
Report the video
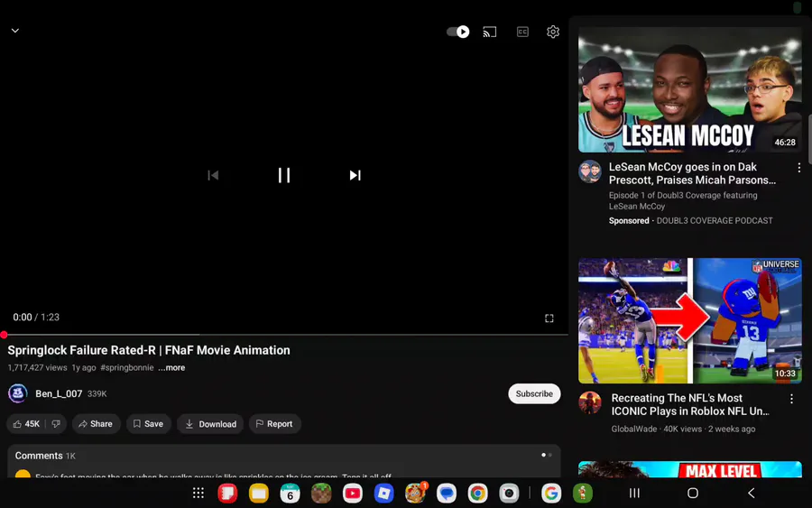click(x=274, y=423)
